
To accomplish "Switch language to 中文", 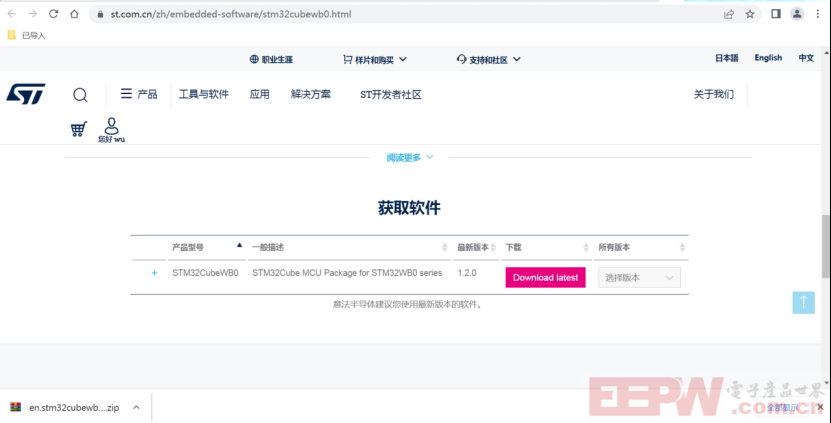I will coord(806,58).
